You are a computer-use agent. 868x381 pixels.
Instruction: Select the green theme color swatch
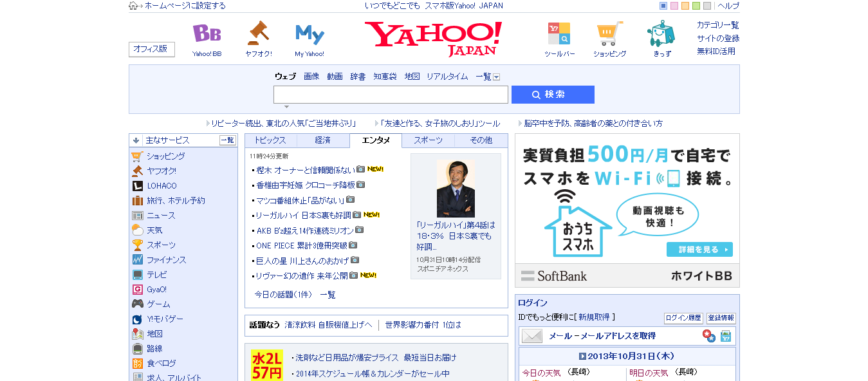696,6
